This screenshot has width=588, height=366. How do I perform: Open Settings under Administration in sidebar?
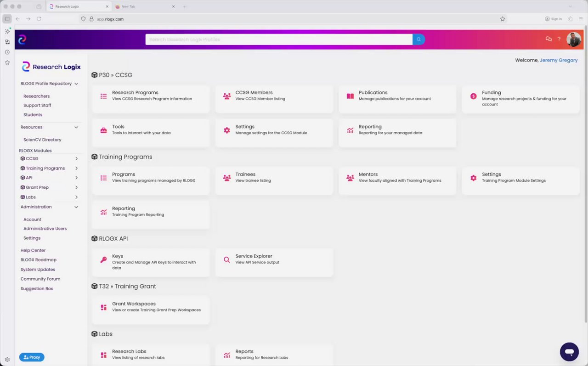pyautogui.click(x=32, y=238)
